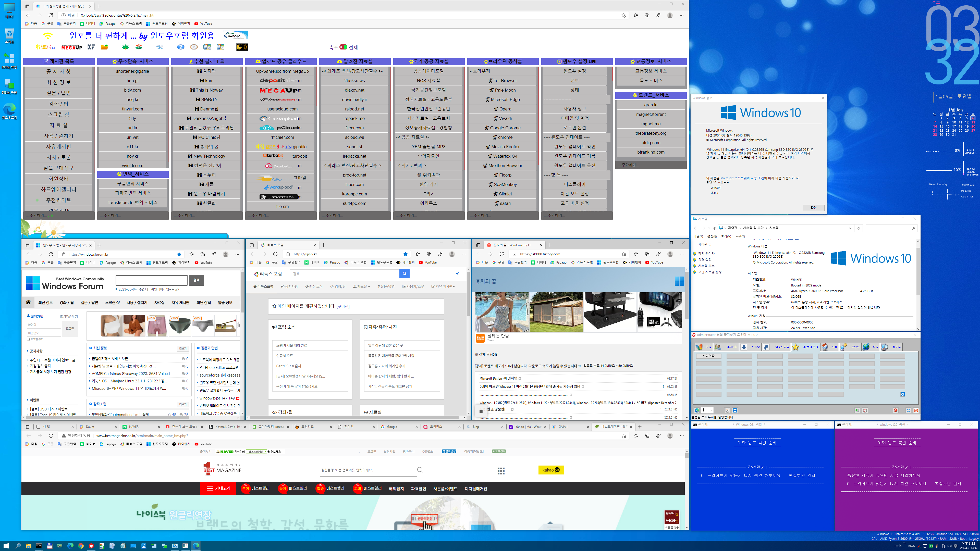Toggle the favorite star in the kjvvv.kr address bar
This screenshot has height=551, width=980.
tap(406, 254)
